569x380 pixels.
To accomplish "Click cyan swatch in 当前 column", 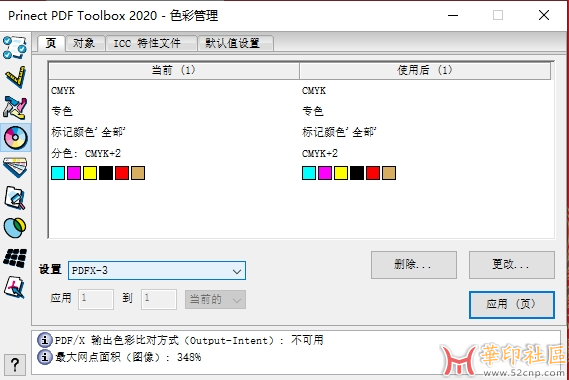I will [58, 173].
